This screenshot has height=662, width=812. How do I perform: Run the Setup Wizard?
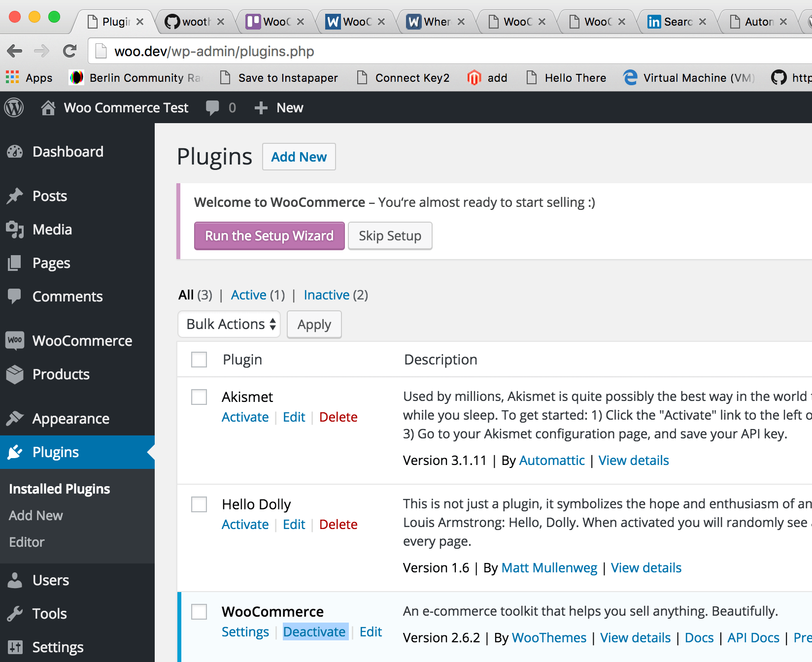click(270, 236)
